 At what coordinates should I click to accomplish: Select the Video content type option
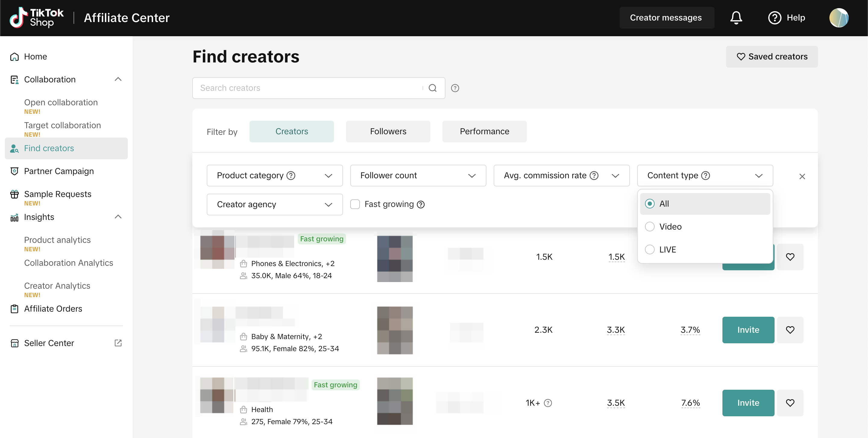point(650,227)
